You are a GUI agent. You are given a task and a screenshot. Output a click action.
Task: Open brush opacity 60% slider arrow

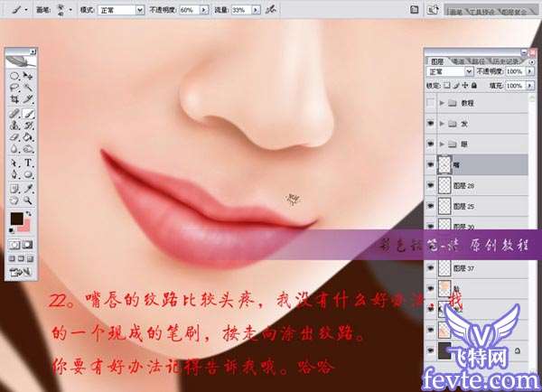(x=204, y=10)
